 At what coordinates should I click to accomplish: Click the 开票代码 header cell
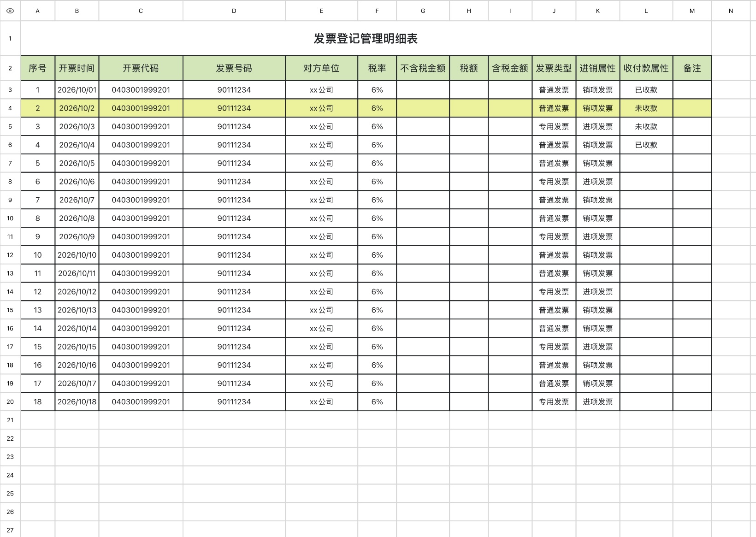[141, 68]
